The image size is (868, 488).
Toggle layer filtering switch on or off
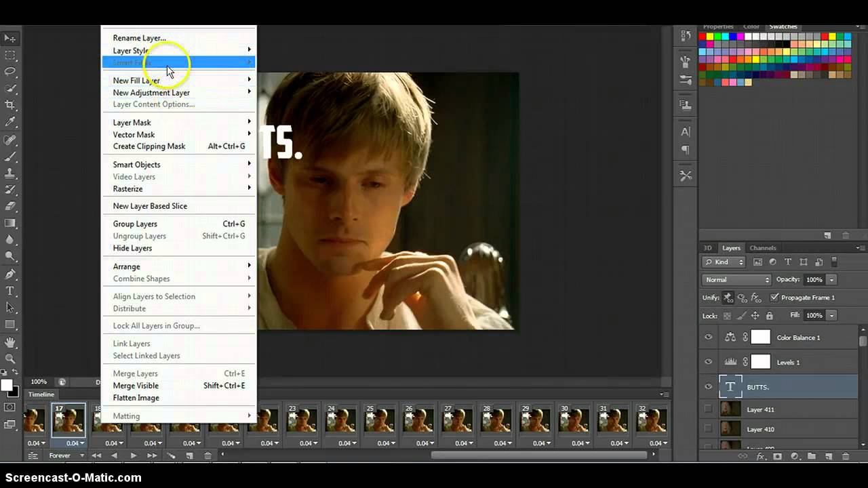pyautogui.click(x=834, y=262)
